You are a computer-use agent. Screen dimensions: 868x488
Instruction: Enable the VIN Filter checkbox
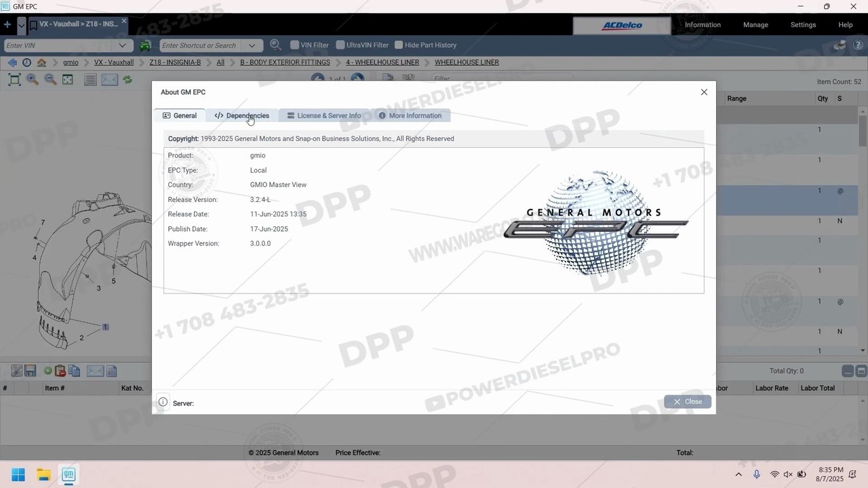(295, 45)
